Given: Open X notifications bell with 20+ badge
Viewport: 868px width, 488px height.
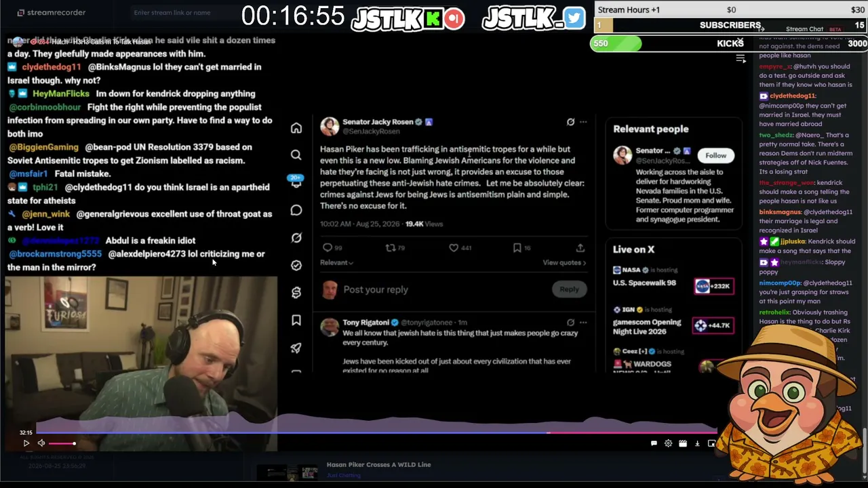Looking at the screenshot, I should click(296, 182).
